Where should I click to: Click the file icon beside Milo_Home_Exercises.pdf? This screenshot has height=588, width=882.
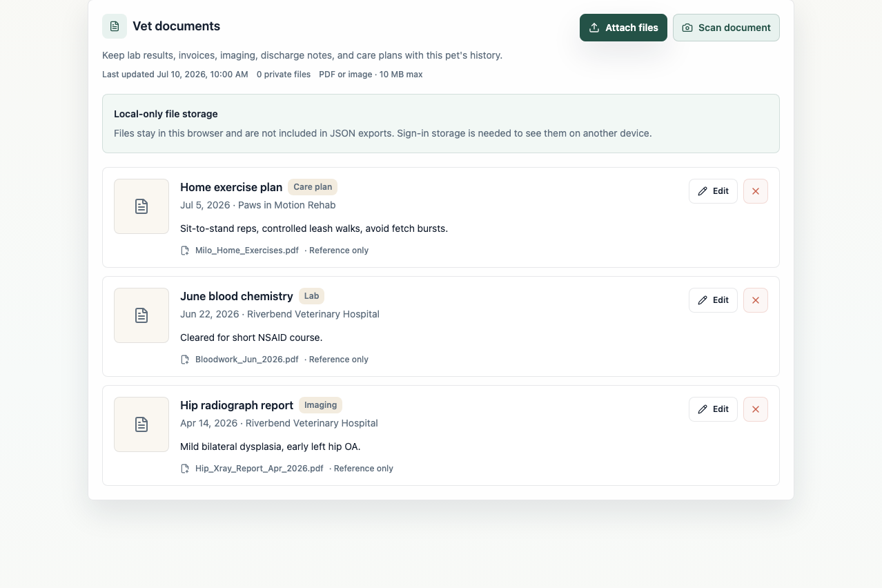point(185,251)
